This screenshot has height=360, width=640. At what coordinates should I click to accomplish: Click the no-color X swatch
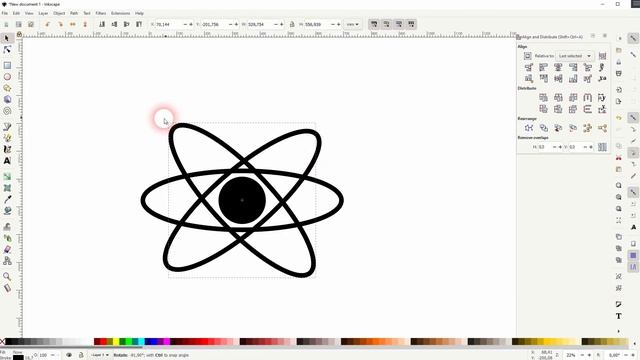[x=2, y=342]
